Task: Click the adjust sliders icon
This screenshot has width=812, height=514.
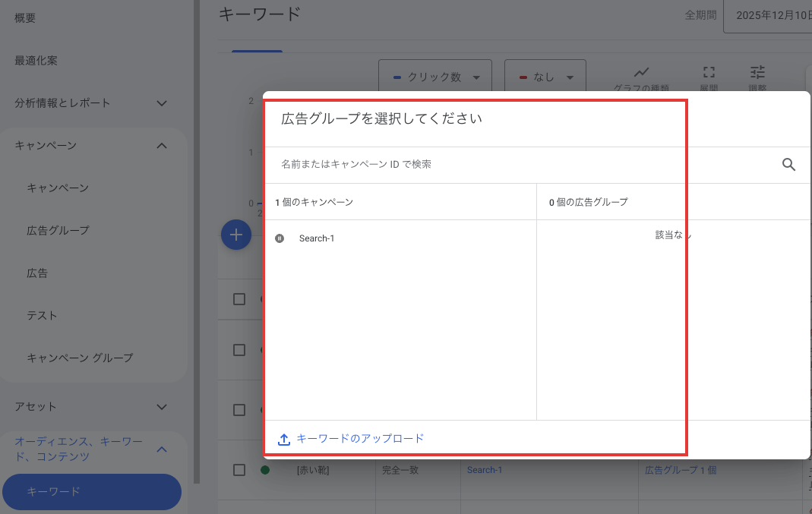Action: coord(757,72)
